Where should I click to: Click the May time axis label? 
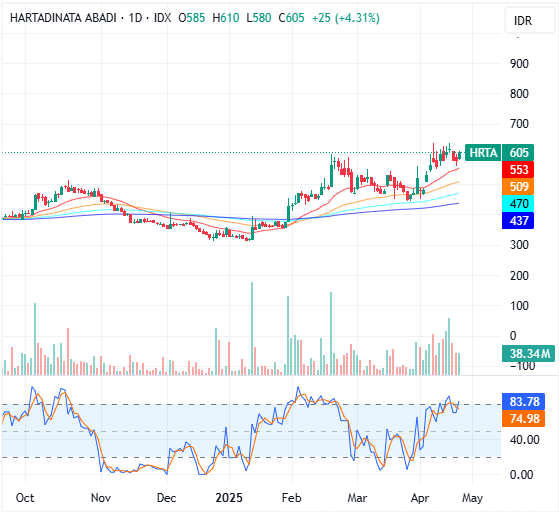pos(472,497)
